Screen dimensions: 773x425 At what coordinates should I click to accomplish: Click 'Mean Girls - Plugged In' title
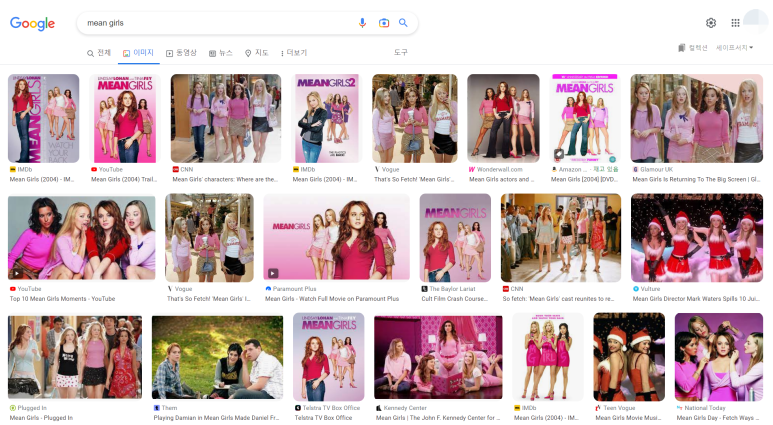[41, 418]
